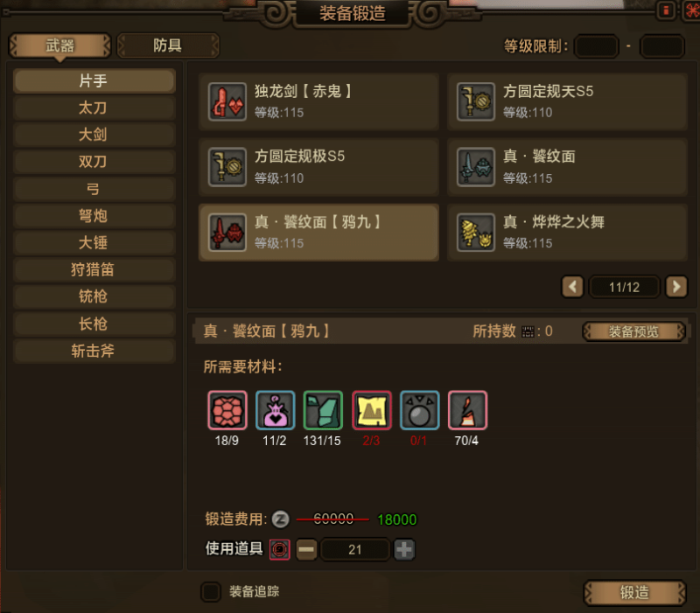Viewport: 700px width, 613px height.
Task: Click the 锻造 forge button
Action: 634,593
